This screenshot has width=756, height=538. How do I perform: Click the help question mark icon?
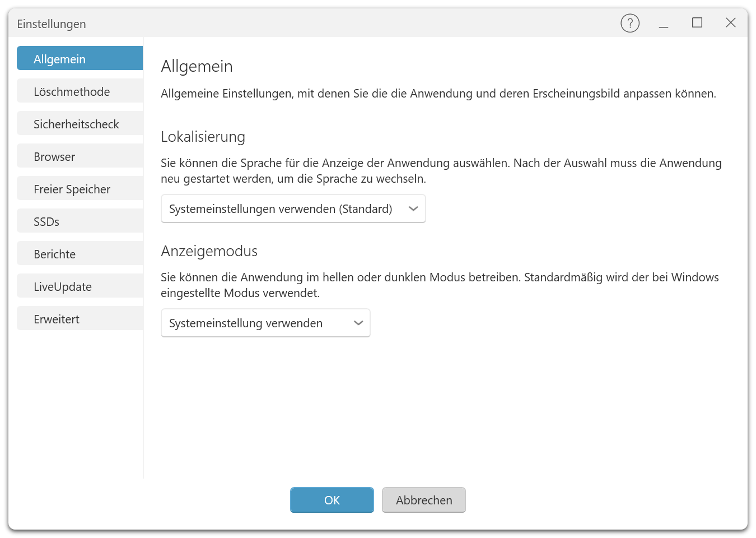pyautogui.click(x=630, y=23)
